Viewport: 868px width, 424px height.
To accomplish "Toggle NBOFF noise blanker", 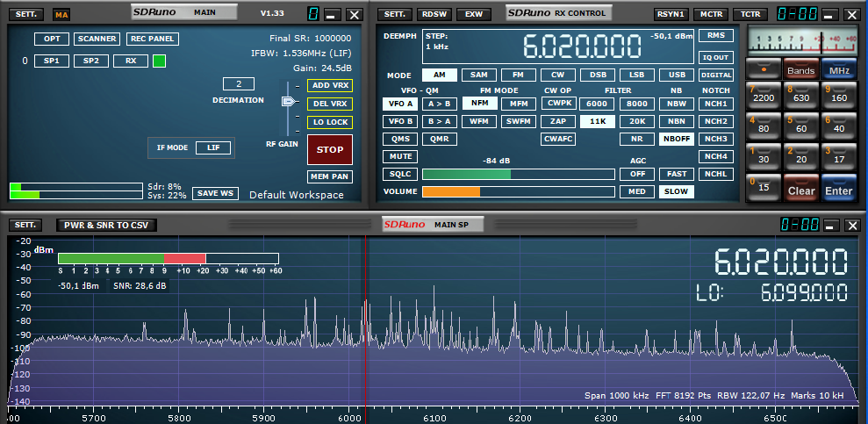I will 677,139.
